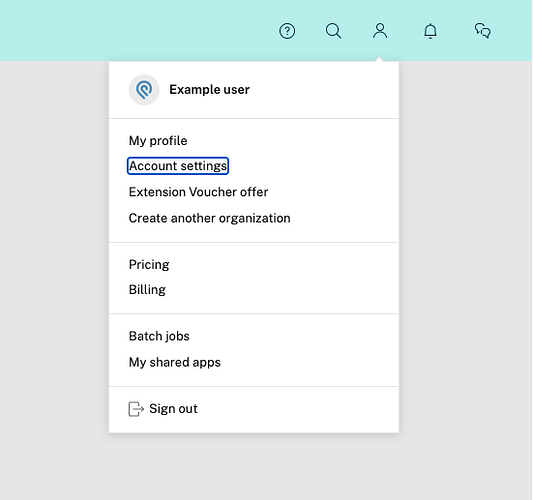Open My shared apps
The height and width of the screenshot is (500, 533).
[175, 362]
